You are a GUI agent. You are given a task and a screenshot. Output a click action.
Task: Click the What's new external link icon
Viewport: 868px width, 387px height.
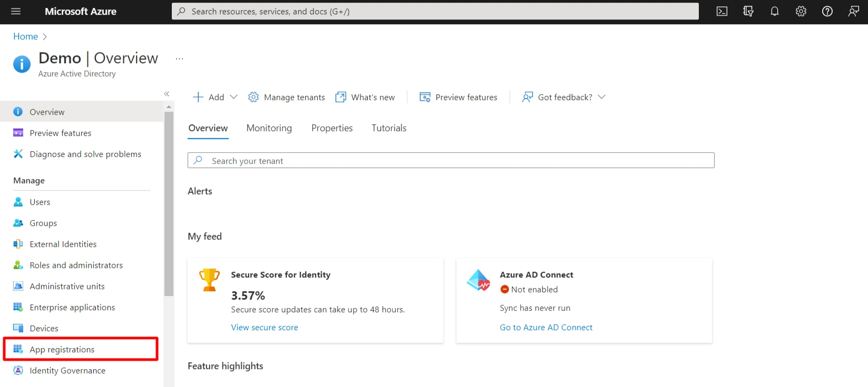pyautogui.click(x=341, y=97)
